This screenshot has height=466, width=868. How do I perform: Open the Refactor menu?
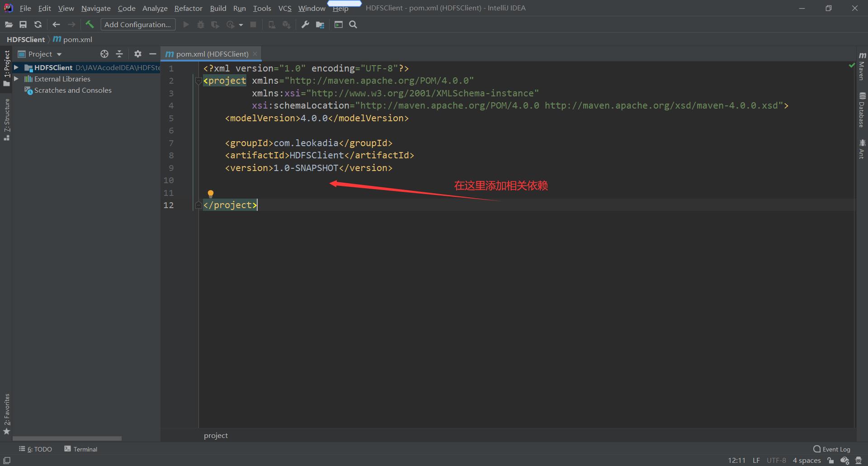click(189, 8)
